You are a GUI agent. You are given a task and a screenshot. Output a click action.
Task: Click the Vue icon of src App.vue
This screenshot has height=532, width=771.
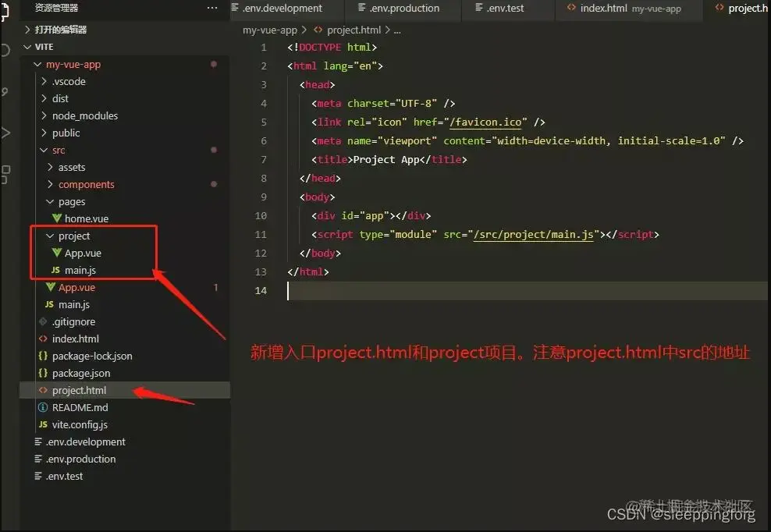(x=51, y=287)
